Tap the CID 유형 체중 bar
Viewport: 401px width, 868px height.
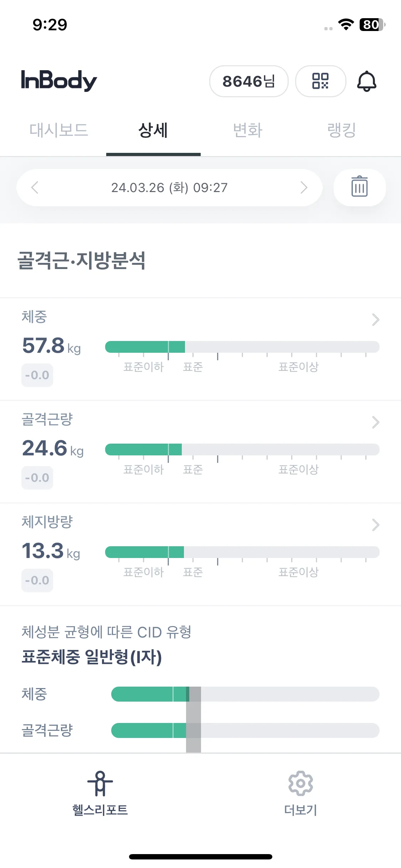pos(245,694)
